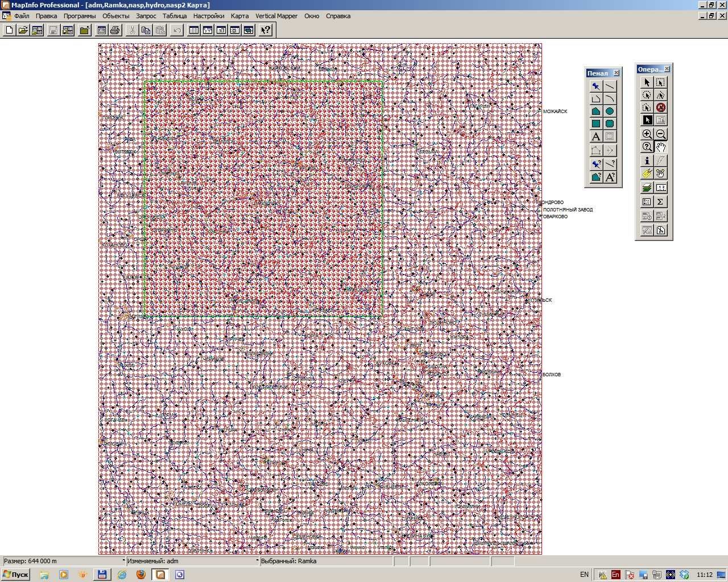Viewport: 728px width, 582px height.
Task: Click the New Table toolbar icon
Action: point(10,30)
